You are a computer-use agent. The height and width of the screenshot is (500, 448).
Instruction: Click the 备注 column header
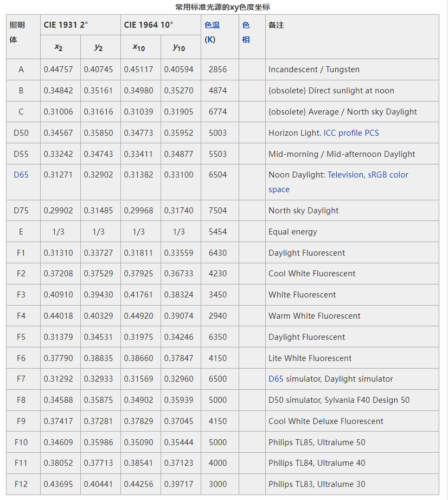pyautogui.click(x=276, y=25)
